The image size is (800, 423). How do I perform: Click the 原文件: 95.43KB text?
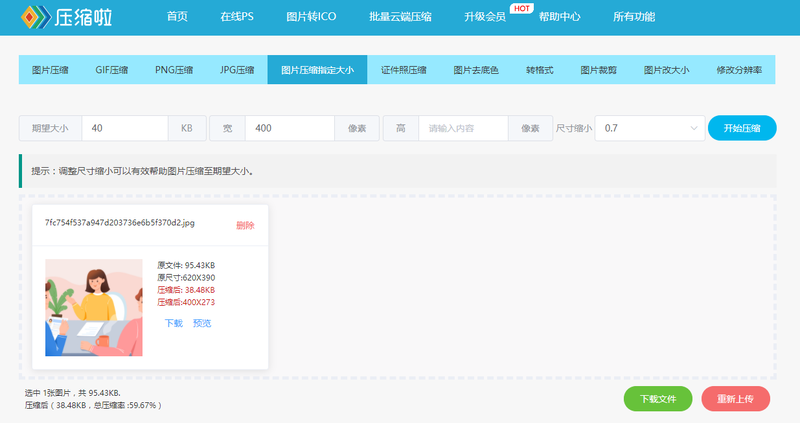[186, 265]
